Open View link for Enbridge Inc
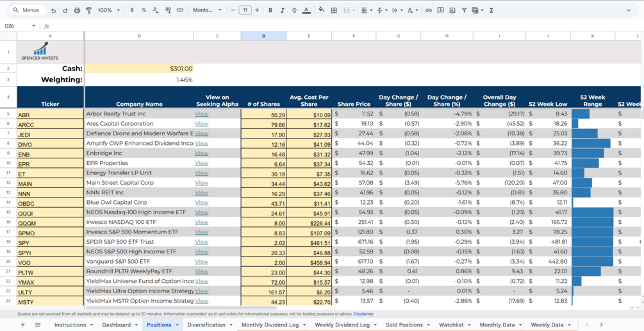 201,153
